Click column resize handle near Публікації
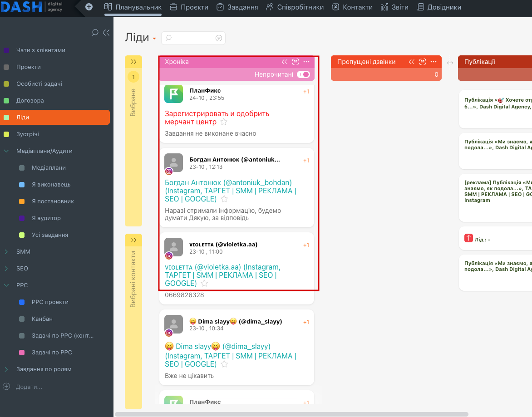This screenshot has height=417, width=532. click(x=450, y=63)
